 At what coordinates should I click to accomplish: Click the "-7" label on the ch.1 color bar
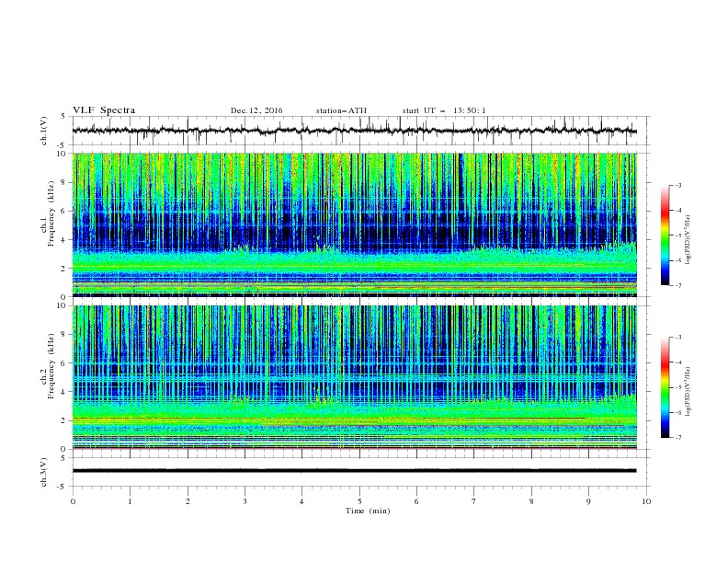point(677,285)
